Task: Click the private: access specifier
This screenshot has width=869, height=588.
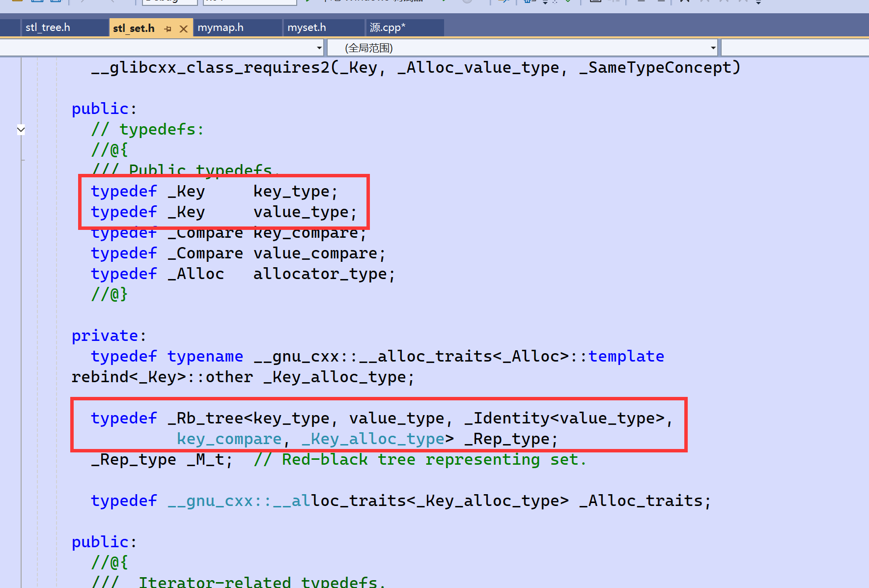Action: pyautogui.click(x=109, y=336)
